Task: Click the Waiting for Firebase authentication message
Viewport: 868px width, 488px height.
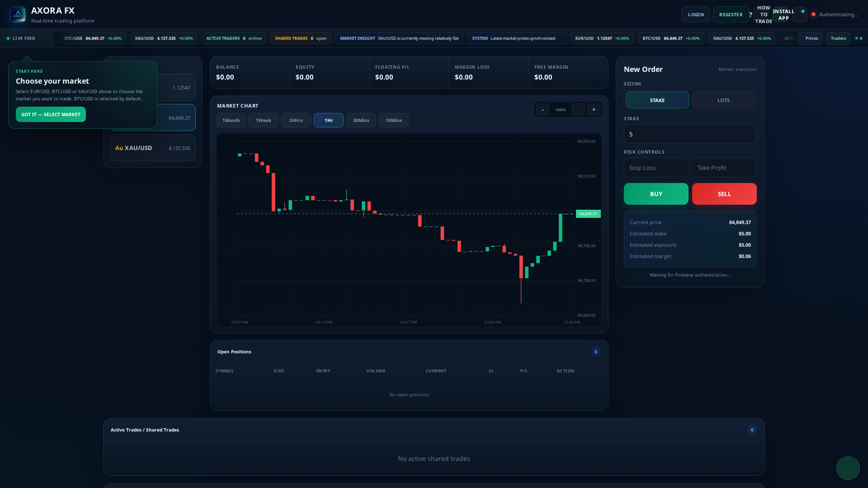Action: (690, 275)
